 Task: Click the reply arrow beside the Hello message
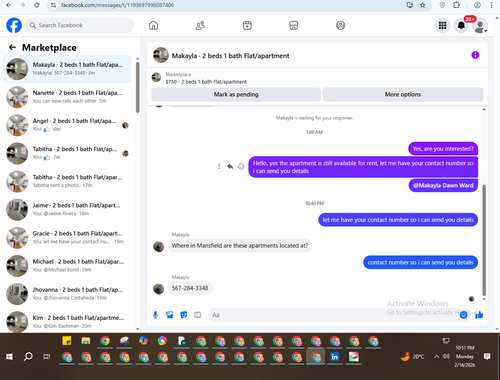[x=230, y=166]
